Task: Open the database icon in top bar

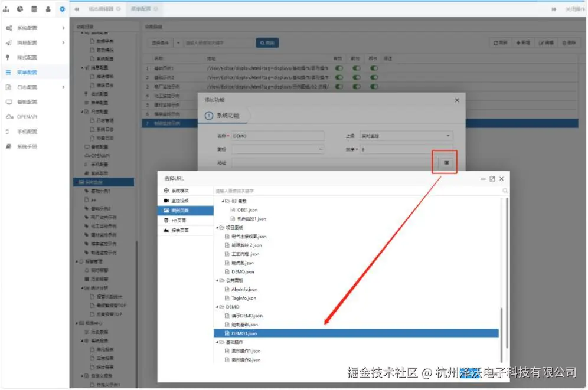Action: (34, 9)
